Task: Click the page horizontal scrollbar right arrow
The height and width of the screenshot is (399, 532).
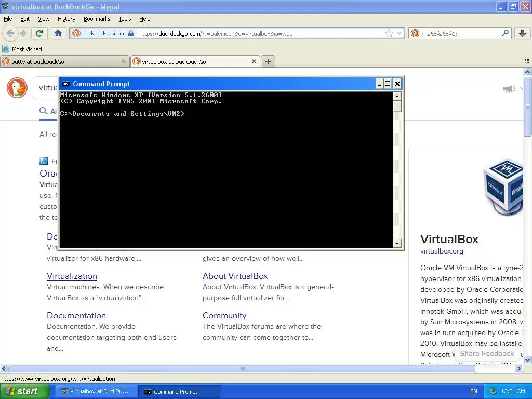Action: point(518,368)
